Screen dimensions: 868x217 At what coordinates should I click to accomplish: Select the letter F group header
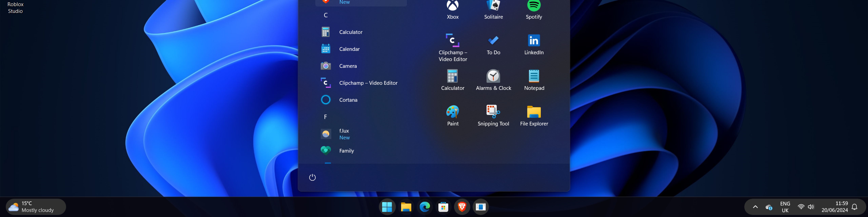pyautogui.click(x=325, y=117)
